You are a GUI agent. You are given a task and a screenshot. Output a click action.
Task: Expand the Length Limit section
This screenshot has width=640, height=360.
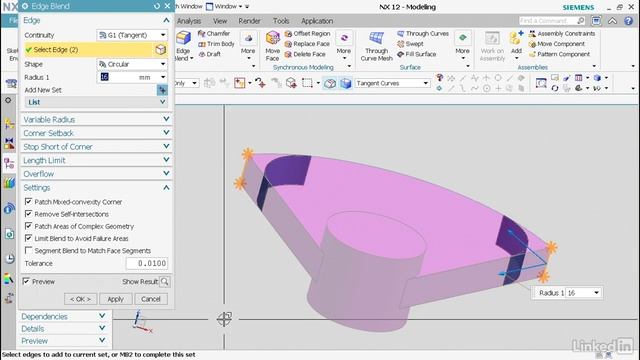click(x=96, y=160)
